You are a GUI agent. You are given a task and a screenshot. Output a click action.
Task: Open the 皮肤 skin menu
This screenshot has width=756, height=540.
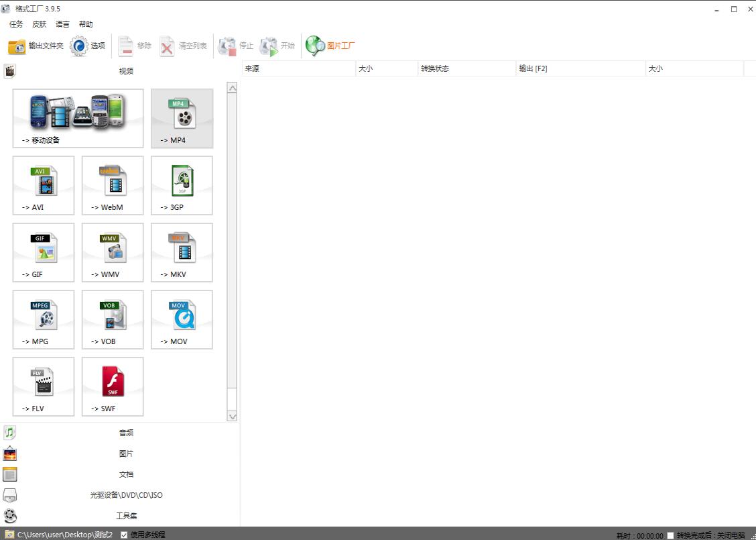click(40, 24)
